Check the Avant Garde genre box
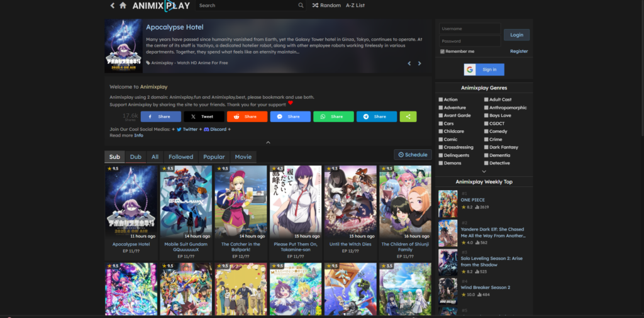644x318 pixels. [441, 116]
